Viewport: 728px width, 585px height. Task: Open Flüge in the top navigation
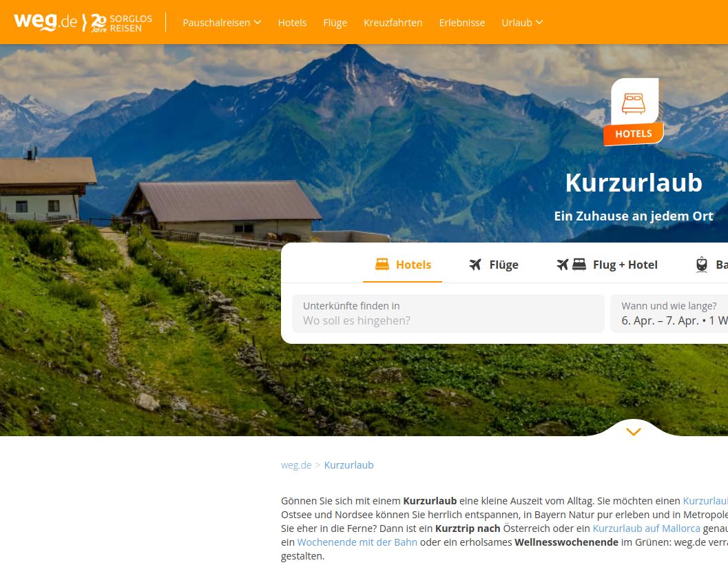click(x=335, y=22)
